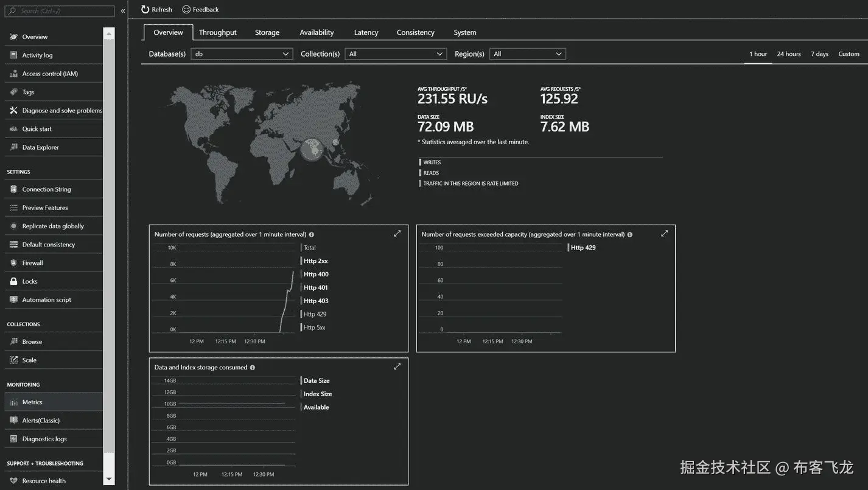Click the Feedback button label

[206, 9]
